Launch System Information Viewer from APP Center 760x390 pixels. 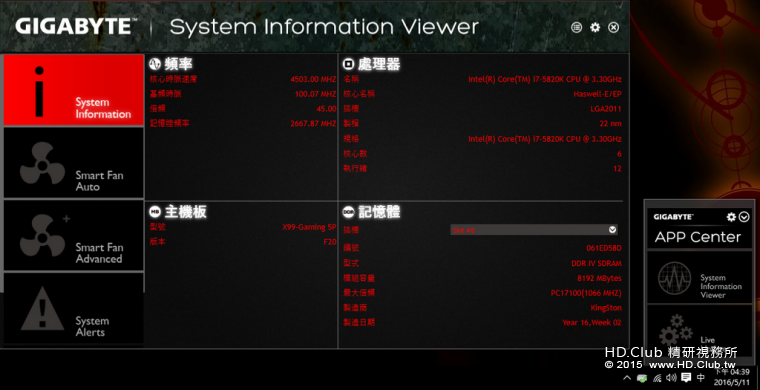coord(699,278)
